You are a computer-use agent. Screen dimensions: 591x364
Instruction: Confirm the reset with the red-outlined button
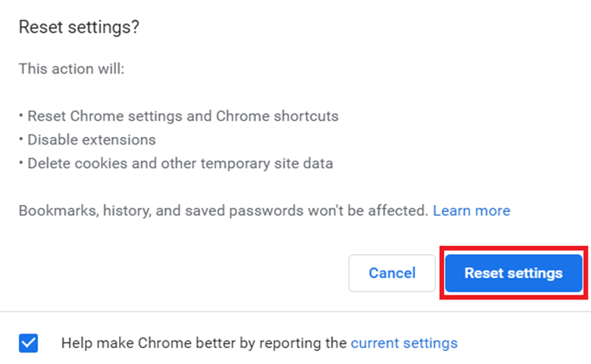pyautogui.click(x=513, y=273)
